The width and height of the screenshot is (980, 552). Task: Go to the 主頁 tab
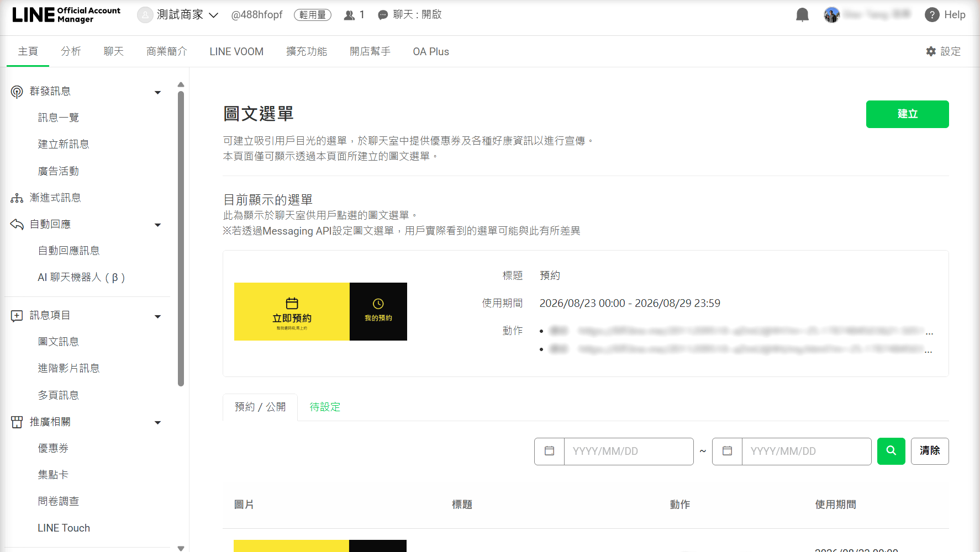28,51
